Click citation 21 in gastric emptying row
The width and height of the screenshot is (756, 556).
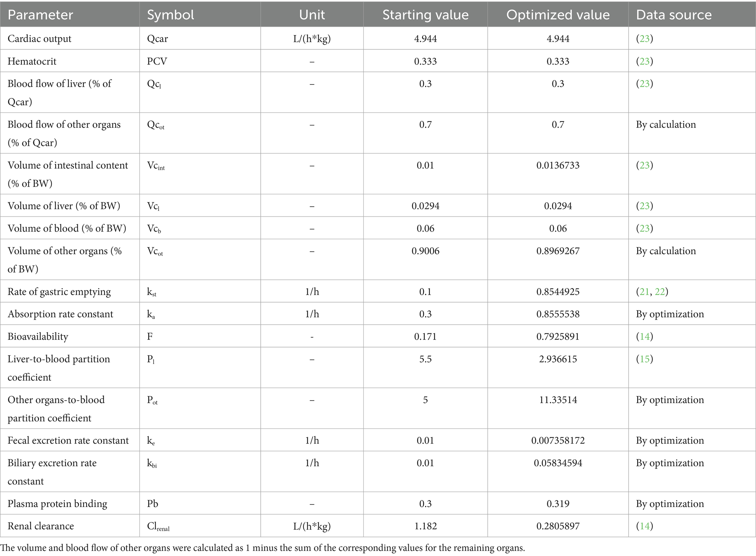point(644,292)
